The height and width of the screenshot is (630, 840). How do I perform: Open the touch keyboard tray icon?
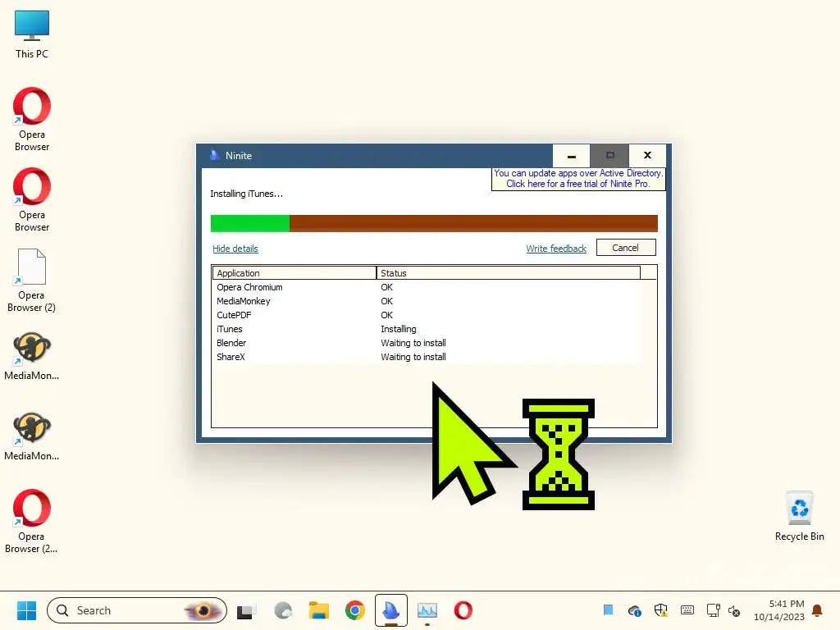click(x=687, y=610)
